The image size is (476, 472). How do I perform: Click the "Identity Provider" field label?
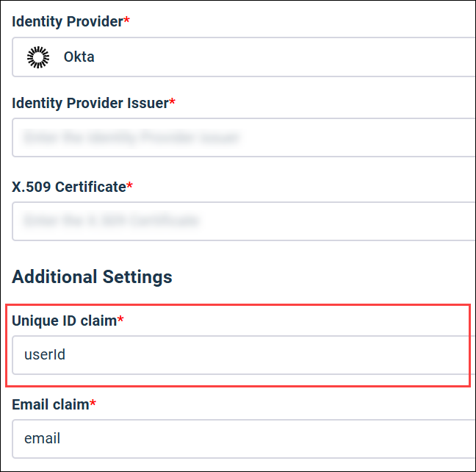tap(66, 21)
